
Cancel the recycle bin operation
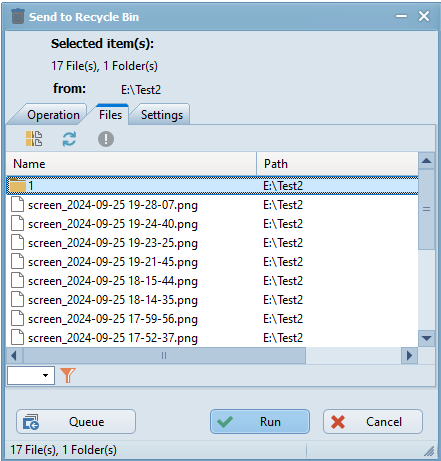[373, 422]
